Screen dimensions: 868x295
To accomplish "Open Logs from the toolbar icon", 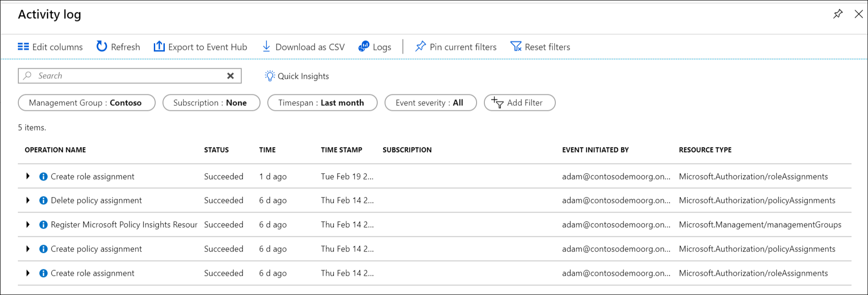I will (364, 47).
